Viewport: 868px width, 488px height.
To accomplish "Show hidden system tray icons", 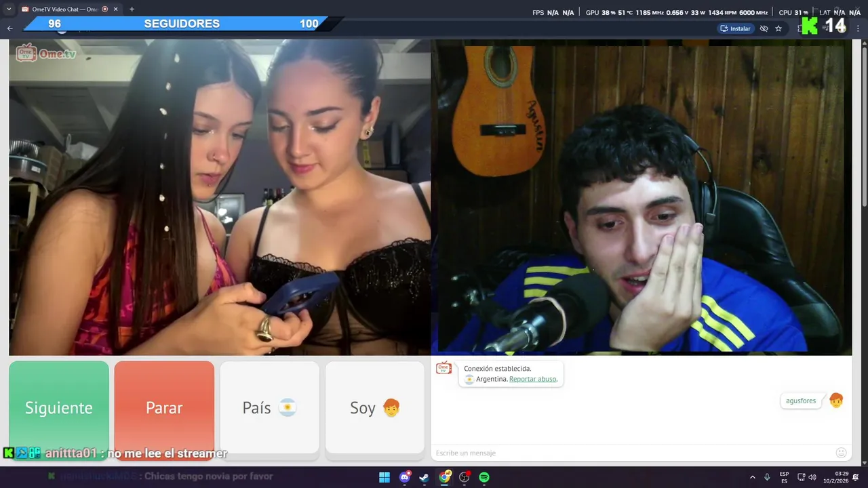I will [x=752, y=477].
